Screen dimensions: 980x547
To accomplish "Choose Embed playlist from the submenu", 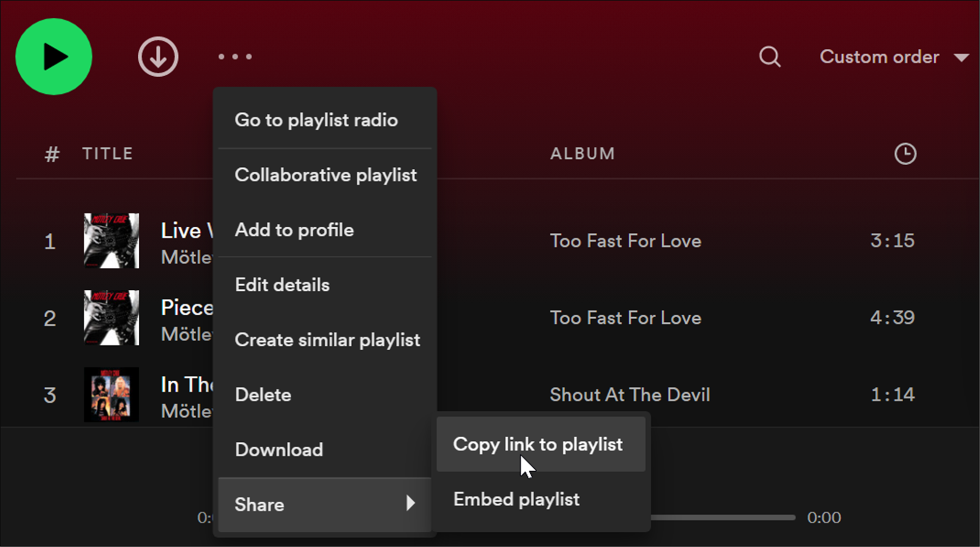I will tap(515, 499).
